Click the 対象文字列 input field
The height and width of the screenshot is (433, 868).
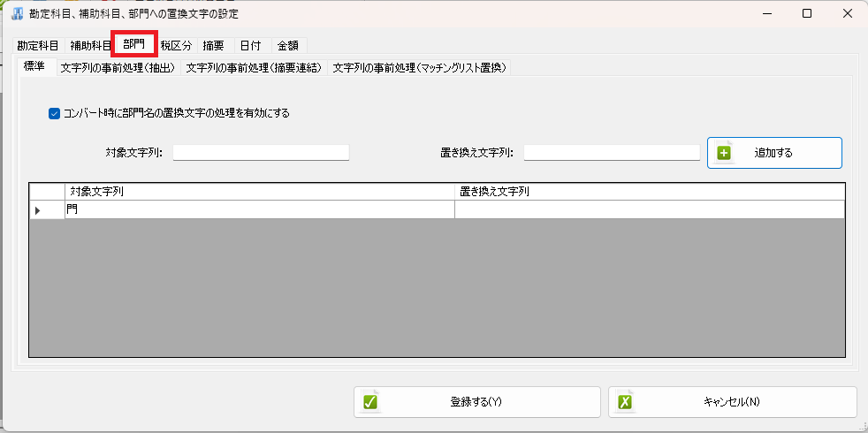point(261,153)
